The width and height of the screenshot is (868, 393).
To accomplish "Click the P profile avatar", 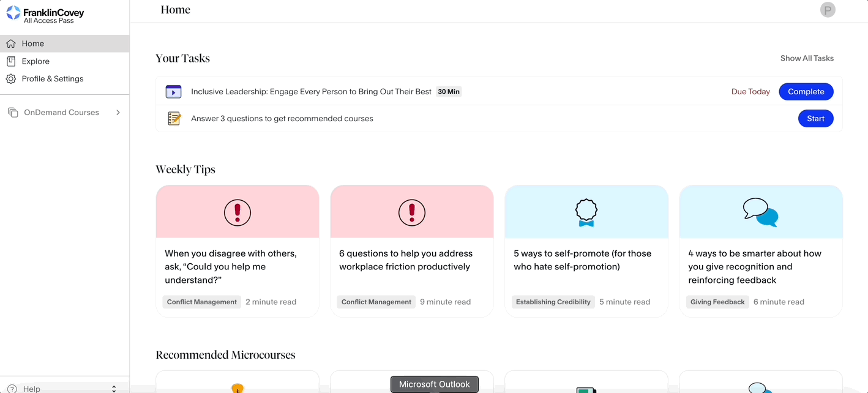I will (828, 9).
